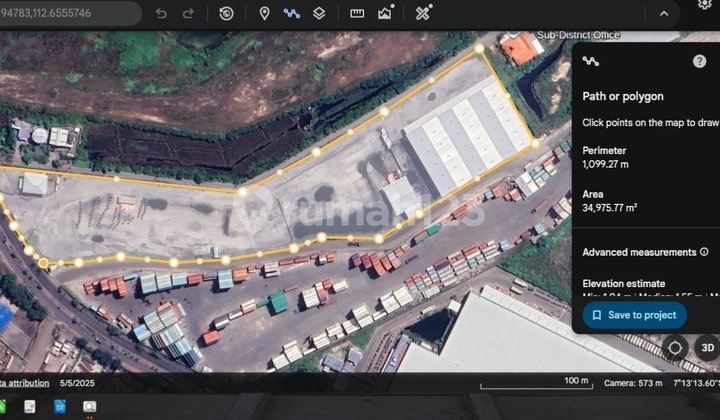
Task: Open the settings gear icon
Action: pyautogui.click(x=704, y=4)
